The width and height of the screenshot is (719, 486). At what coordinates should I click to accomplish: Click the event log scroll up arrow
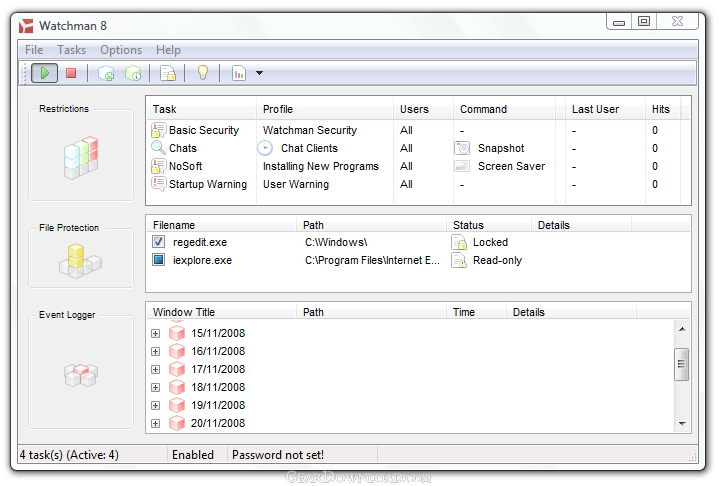point(682,329)
